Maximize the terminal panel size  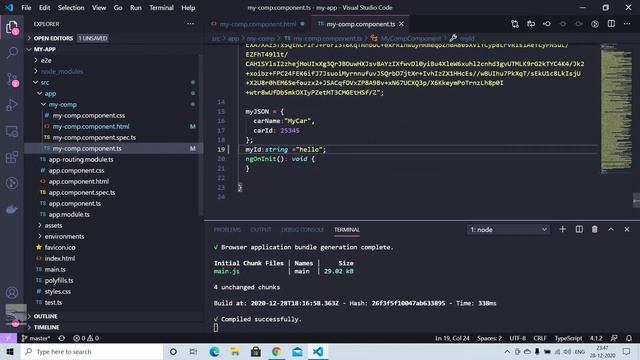611,229
